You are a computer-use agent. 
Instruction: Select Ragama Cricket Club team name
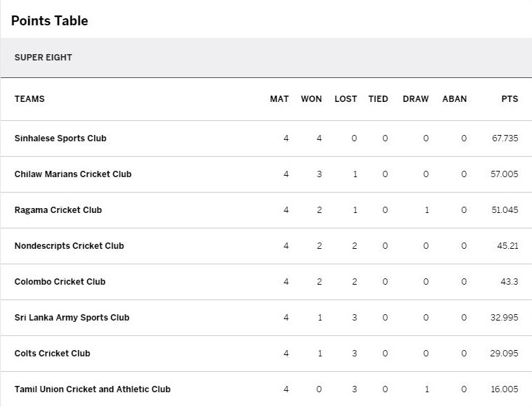coord(58,210)
